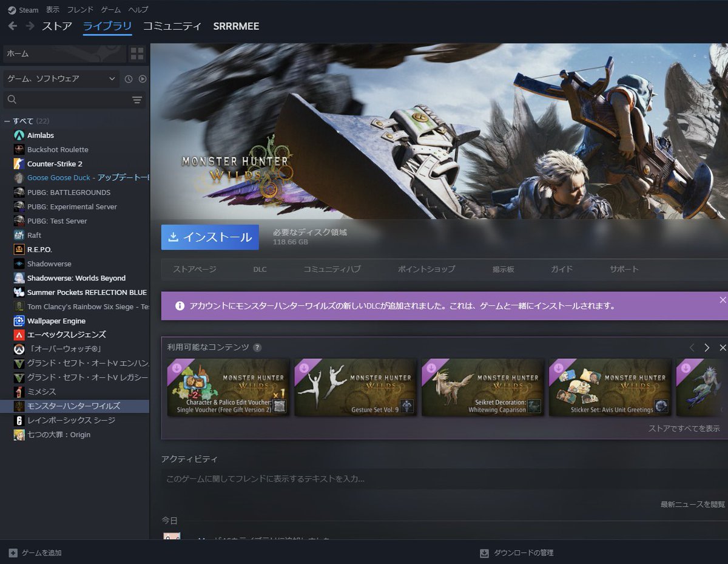Open the ゲーム menu
Screen dimensions: 728x564
[x=110, y=10]
